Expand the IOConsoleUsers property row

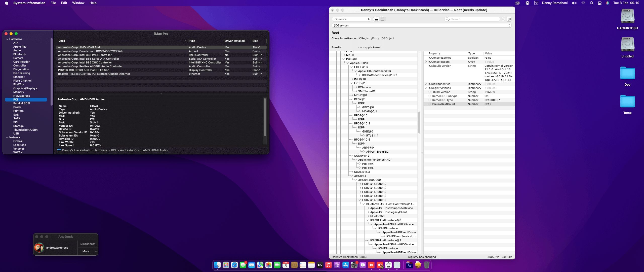click(x=426, y=62)
